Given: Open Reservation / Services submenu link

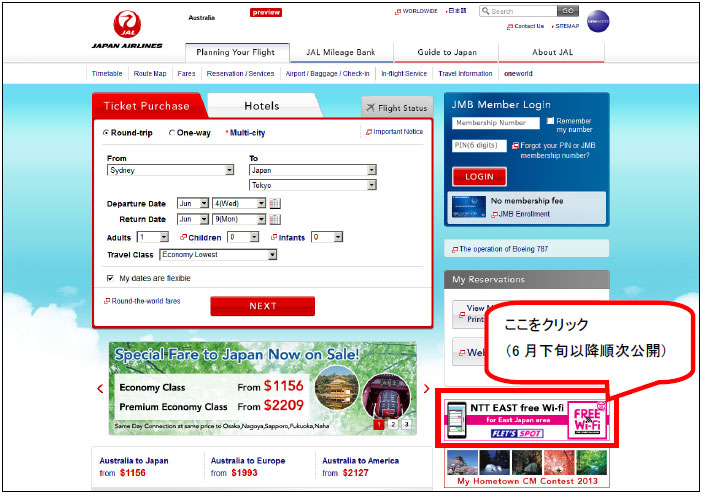Looking at the screenshot, I should click(x=240, y=74).
